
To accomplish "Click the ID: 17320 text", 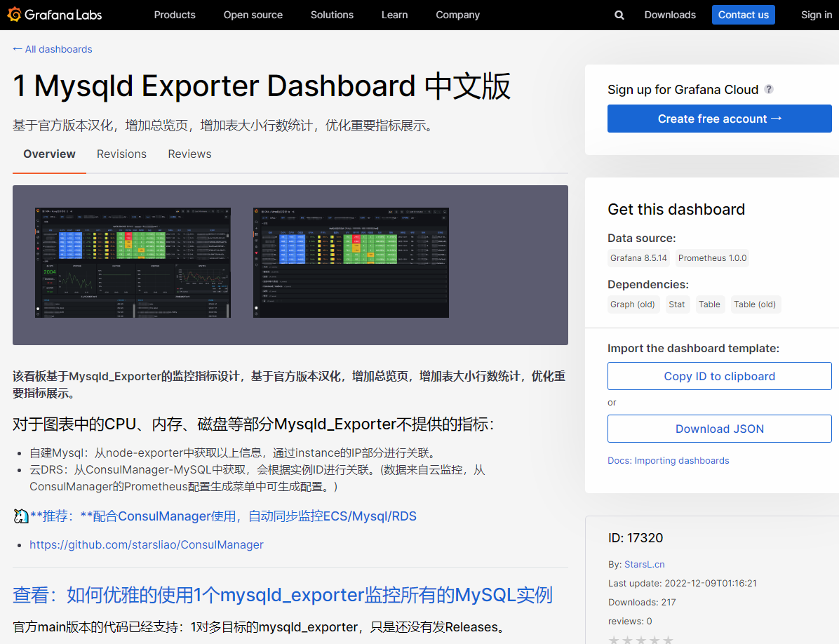I will point(635,538).
